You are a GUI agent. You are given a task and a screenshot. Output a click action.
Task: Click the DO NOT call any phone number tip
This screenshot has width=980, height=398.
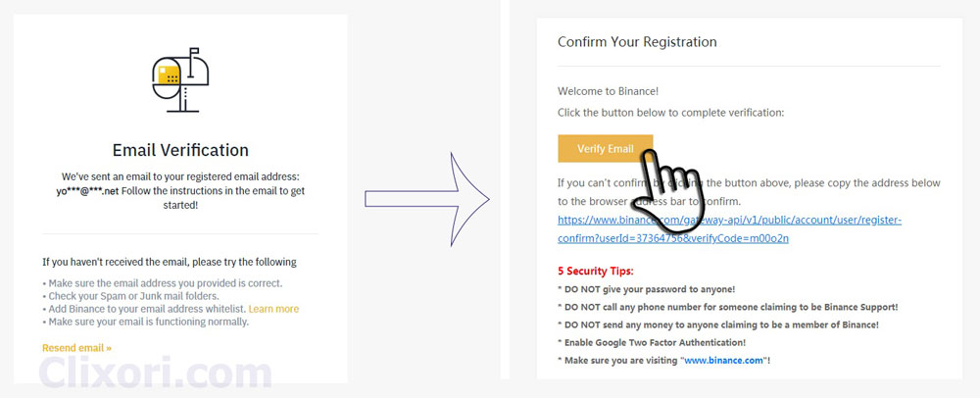(x=727, y=307)
